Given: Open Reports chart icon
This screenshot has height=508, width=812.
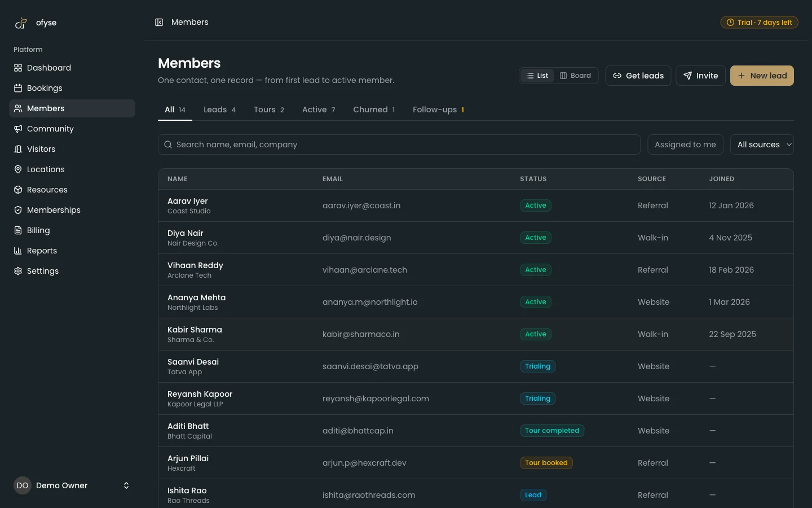Looking at the screenshot, I should [18, 251].
